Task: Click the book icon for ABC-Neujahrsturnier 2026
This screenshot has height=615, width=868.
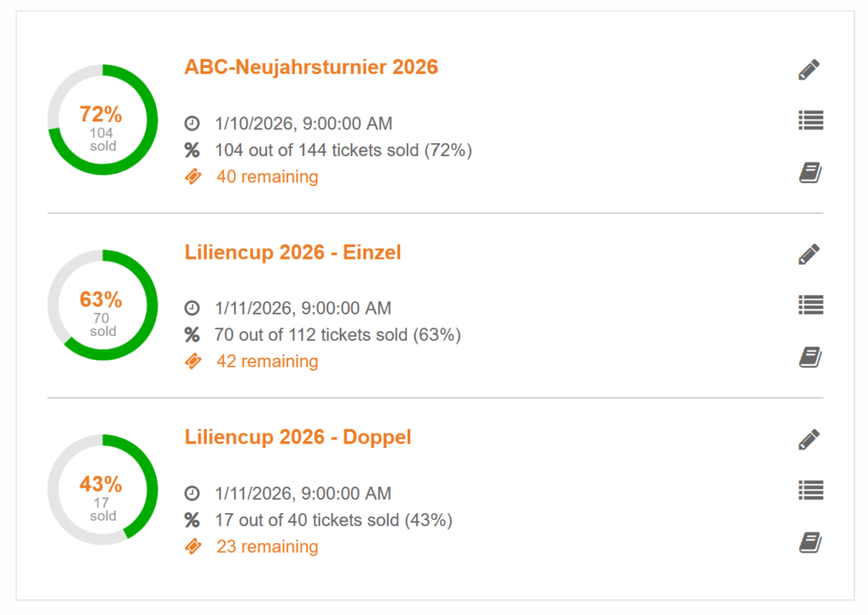Action: tap(810, 173)
